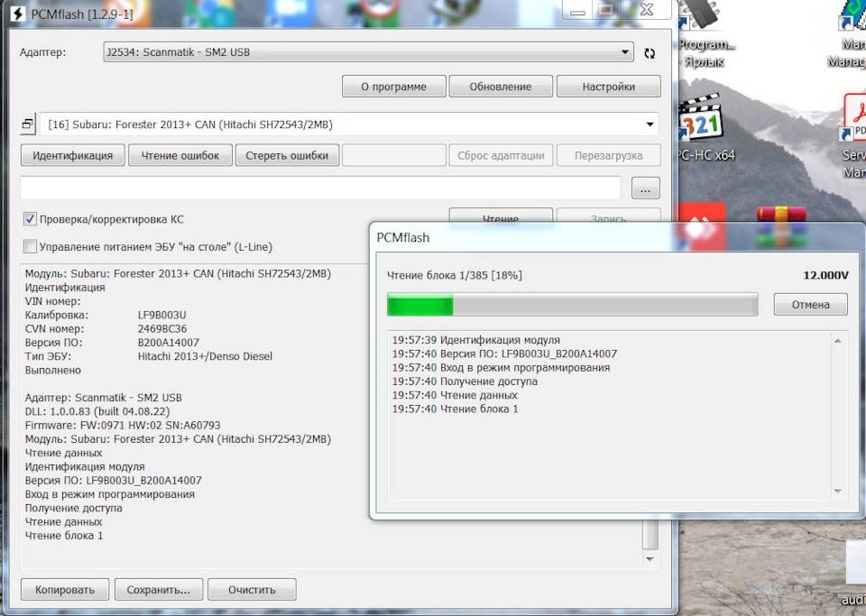866x616 pixels.
Task: Click the 12.000V voltage reading
Action: [825, 275]
